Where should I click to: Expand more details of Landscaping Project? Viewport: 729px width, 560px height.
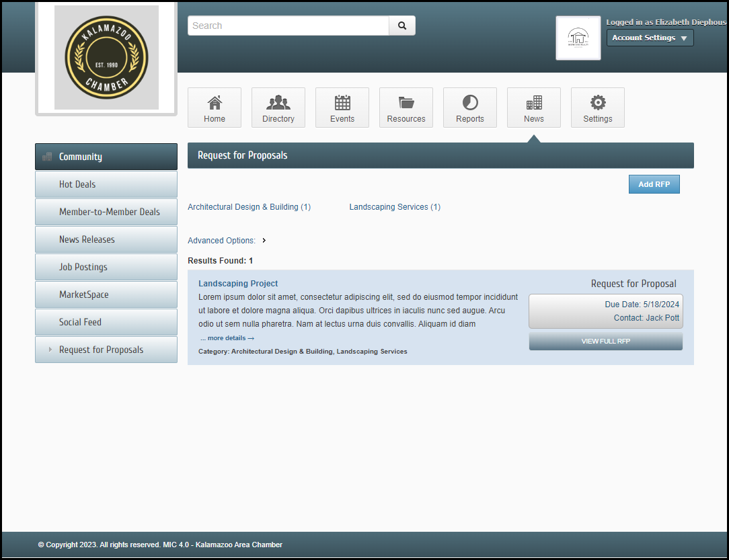[x=227, y=338]
